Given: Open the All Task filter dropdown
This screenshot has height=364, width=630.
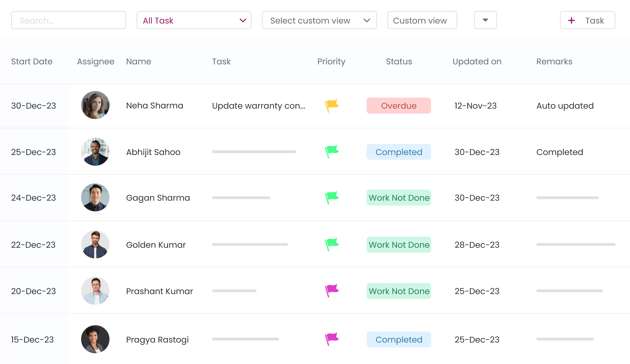Looking at the screenshot, I should point(194,20).
